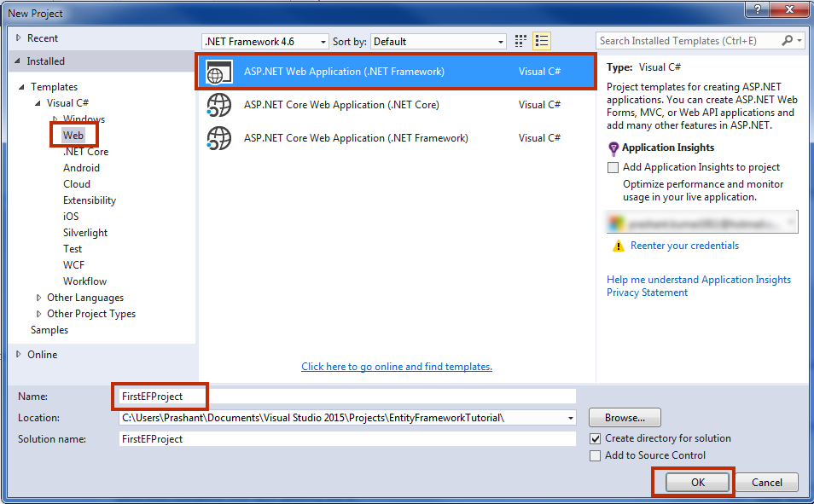This screenshot has width=814, height=504.
Task: Open the Privacy Statement link
Action: (x=648, y=293)
